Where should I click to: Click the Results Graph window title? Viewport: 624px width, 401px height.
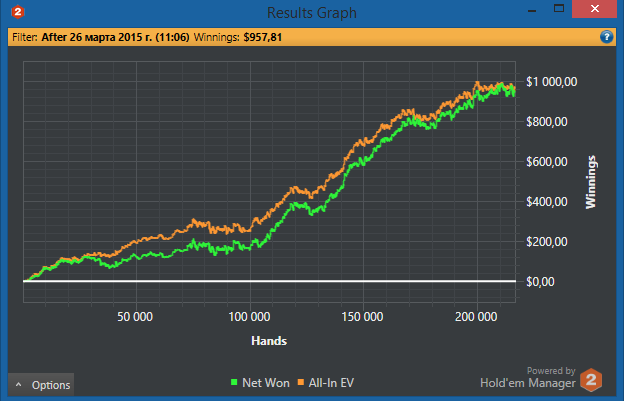312,13
